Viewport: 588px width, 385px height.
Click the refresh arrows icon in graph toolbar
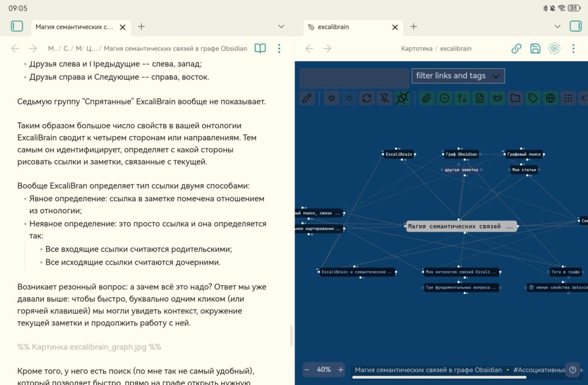pyautogui.click(x=366, y=98)
